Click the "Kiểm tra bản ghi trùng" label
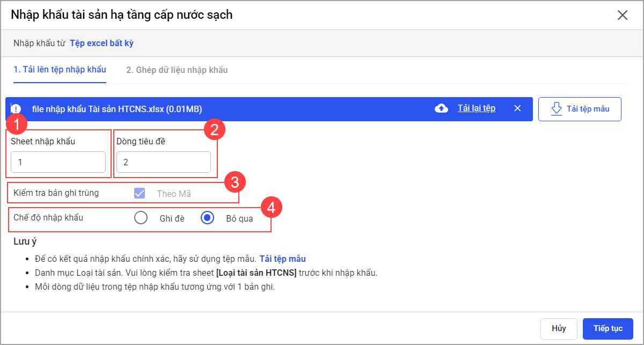This screenshot has height=345, width=644. tap(56, 193)
